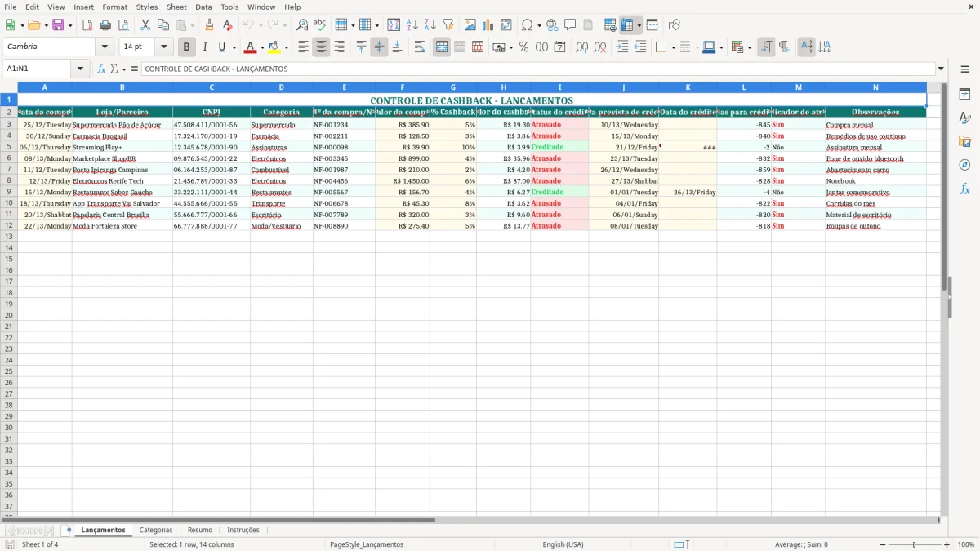Toggle Wrap Text
Image resolution: width=980 pixels, height=551 pixels.
pos(420,47)
